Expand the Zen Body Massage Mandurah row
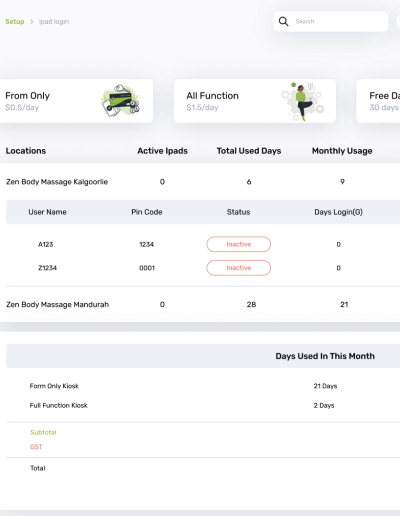400x516 pixels. (200, 304)
